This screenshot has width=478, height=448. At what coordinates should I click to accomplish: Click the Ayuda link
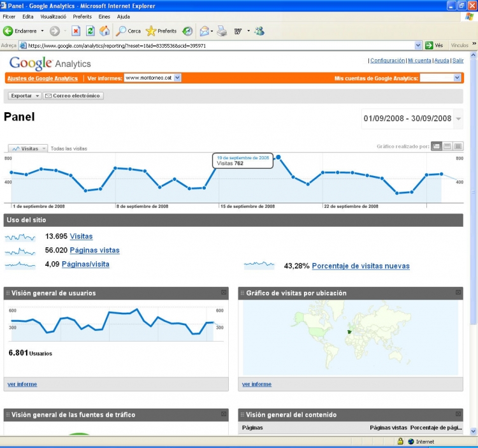pos(442,61)
